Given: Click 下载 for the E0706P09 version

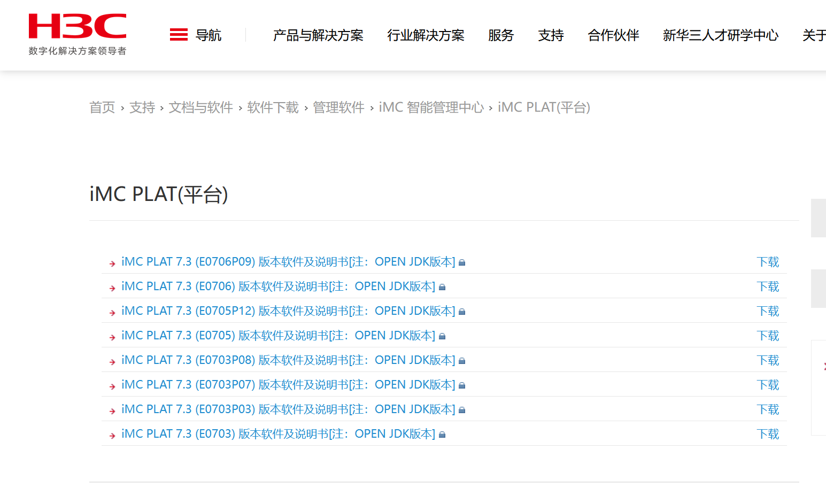Looking at the screenshot, I should [x=768, y=262].
